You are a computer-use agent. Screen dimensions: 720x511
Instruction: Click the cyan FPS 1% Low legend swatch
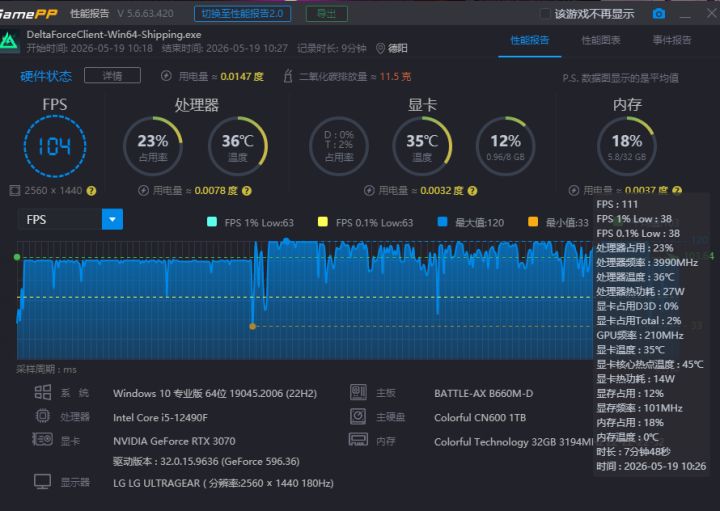(212, 222)
